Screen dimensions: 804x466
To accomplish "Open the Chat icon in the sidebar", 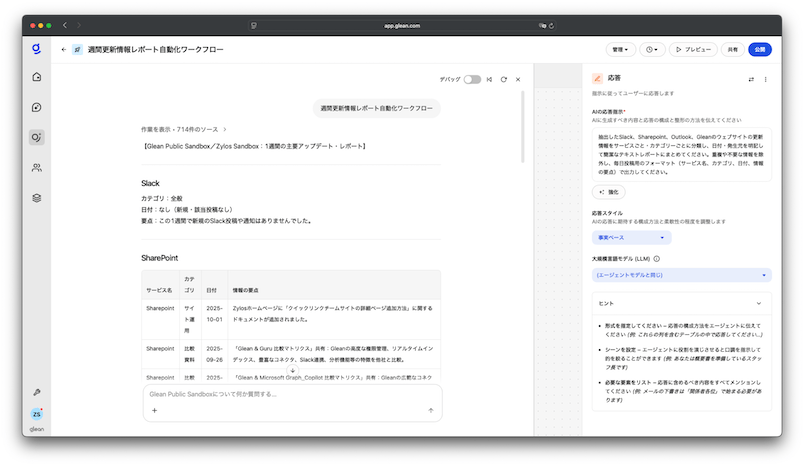I will tap(36, 107).
